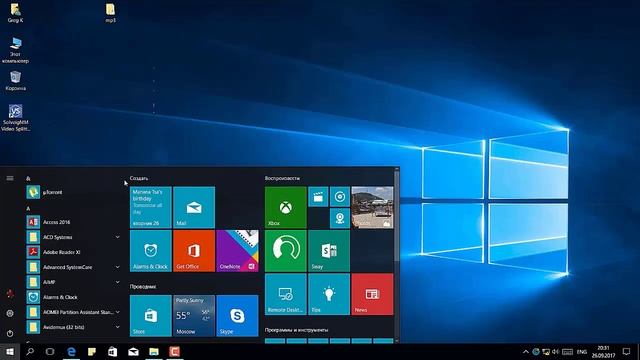Open the News tile
Screen dimensions: 640x360
tap(372, 294)
